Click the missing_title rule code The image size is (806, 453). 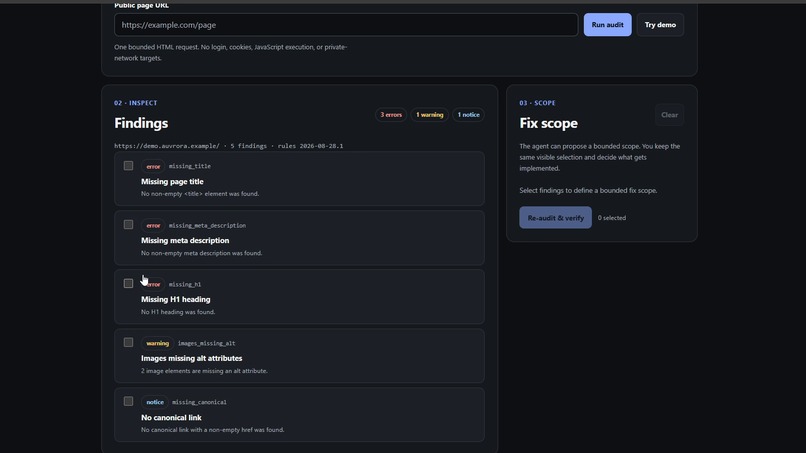(190, 166)
